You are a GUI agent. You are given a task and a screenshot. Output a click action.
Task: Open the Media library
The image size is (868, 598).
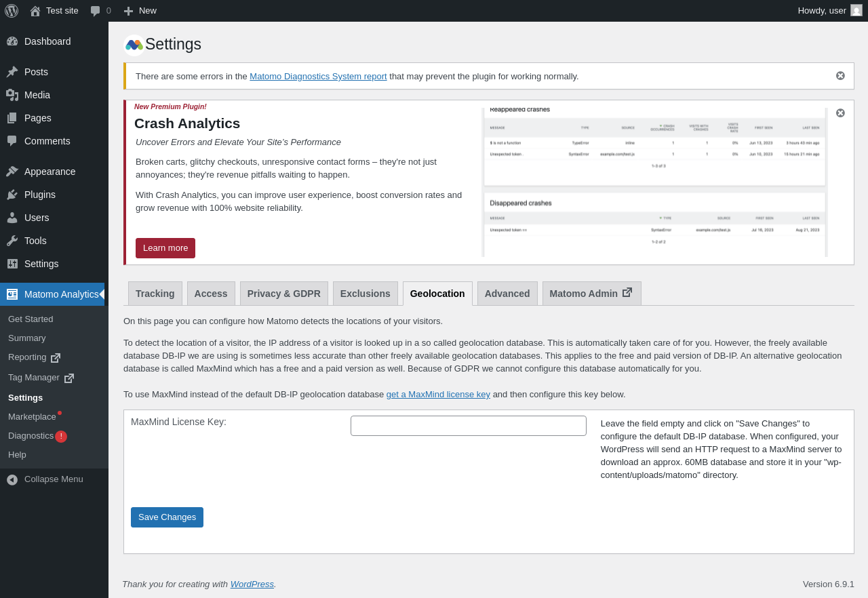coord(37,95)
